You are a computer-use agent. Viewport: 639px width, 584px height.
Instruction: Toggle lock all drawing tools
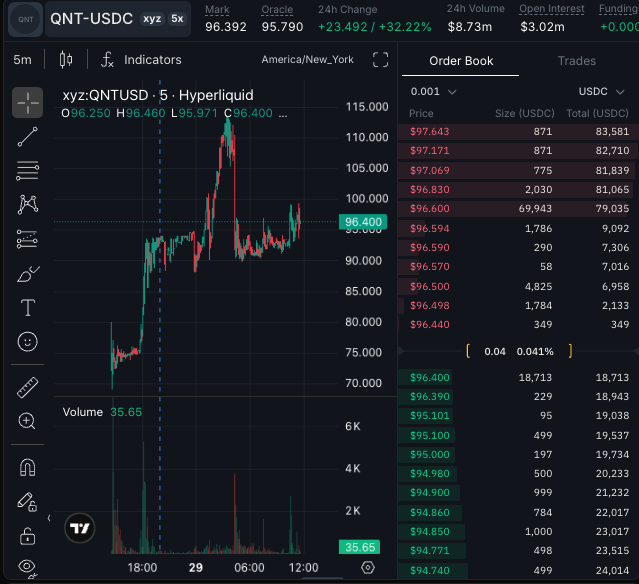coord(27,536)
